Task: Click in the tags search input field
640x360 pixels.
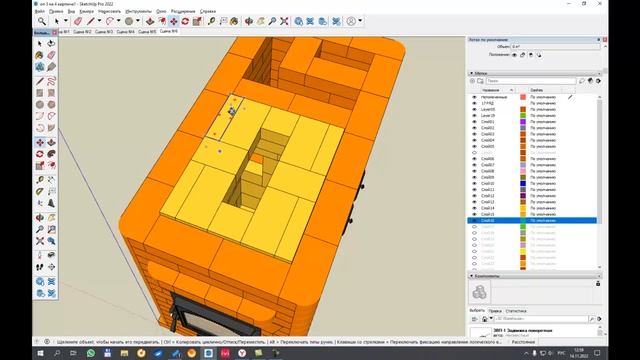Action: [x=531, y=81]
